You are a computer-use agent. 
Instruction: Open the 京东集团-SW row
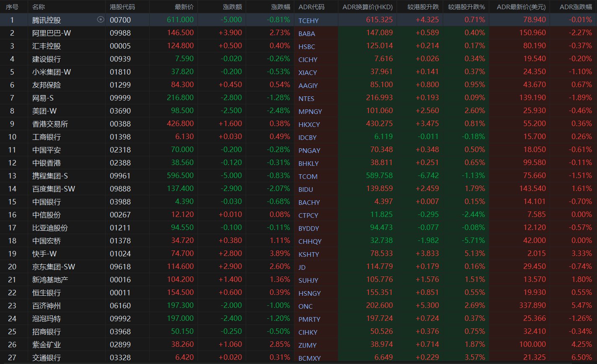click(54, 267)
